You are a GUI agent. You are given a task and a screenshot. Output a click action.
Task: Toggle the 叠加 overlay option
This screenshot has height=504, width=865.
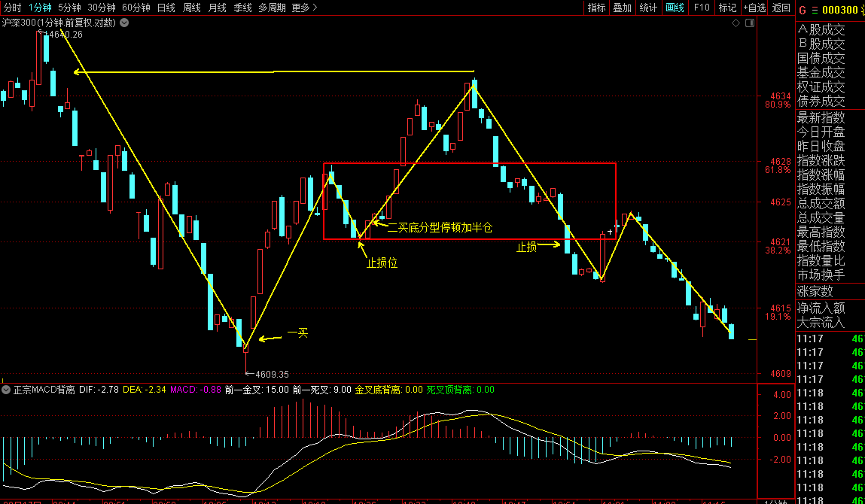[622, 8]
